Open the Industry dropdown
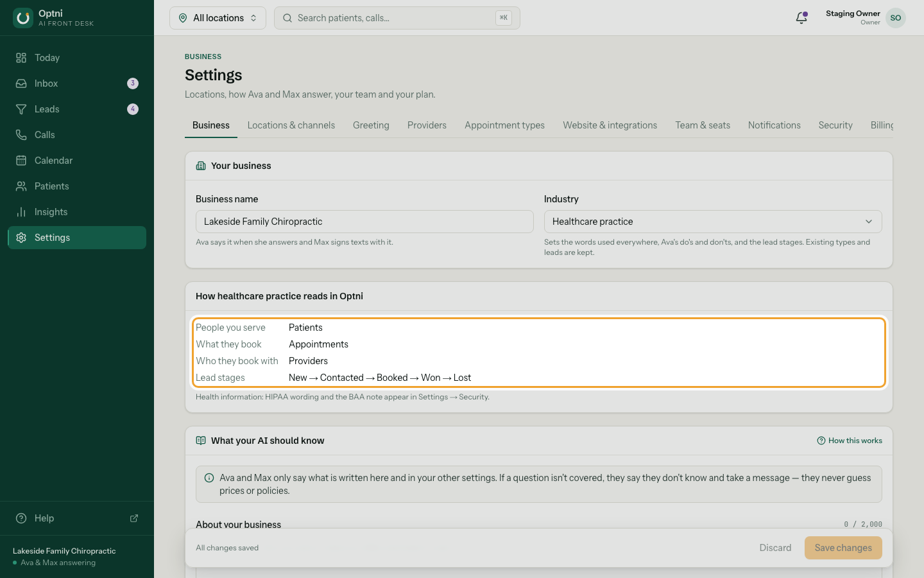 [x=713, y=222]
